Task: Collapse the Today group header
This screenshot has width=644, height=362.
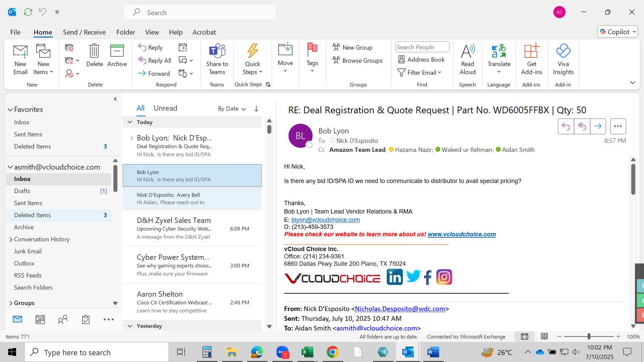Action: coord(130,122)
